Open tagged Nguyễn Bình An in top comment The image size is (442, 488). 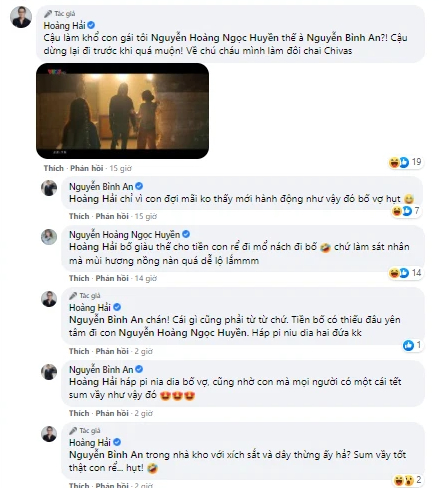point(343,38)
